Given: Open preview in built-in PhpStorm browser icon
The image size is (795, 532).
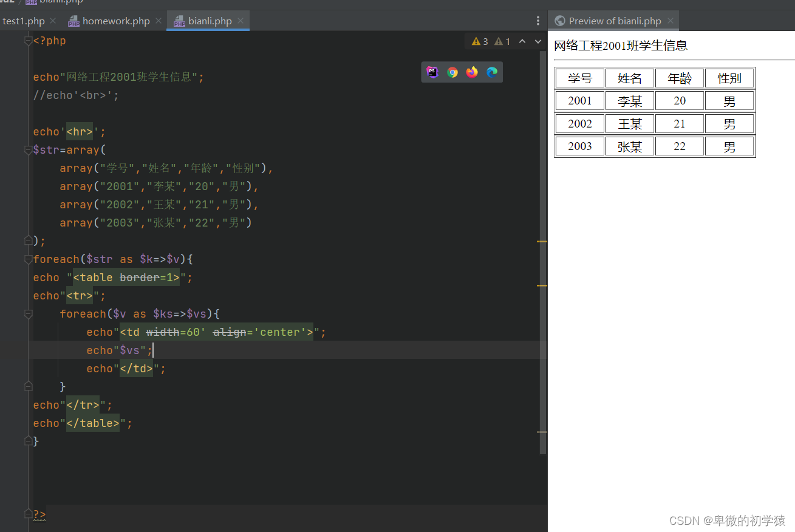Looking at the screenshot, I should [x=432, y=72].
